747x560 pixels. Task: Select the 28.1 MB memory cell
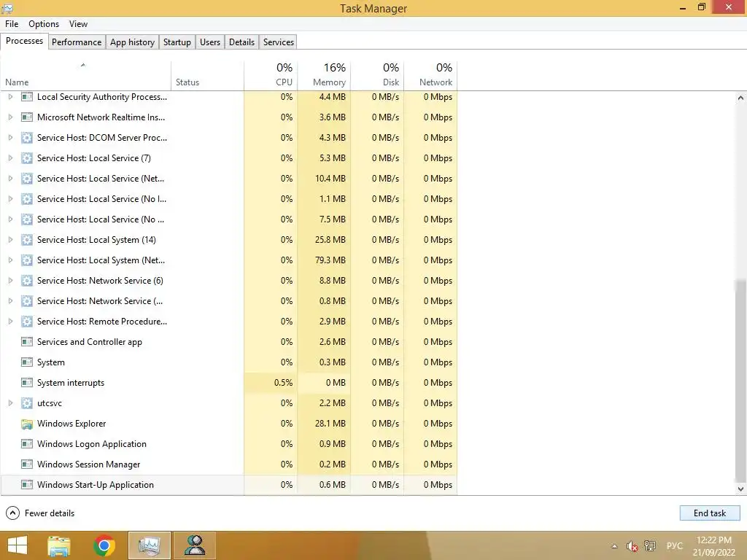pos(324,424)
